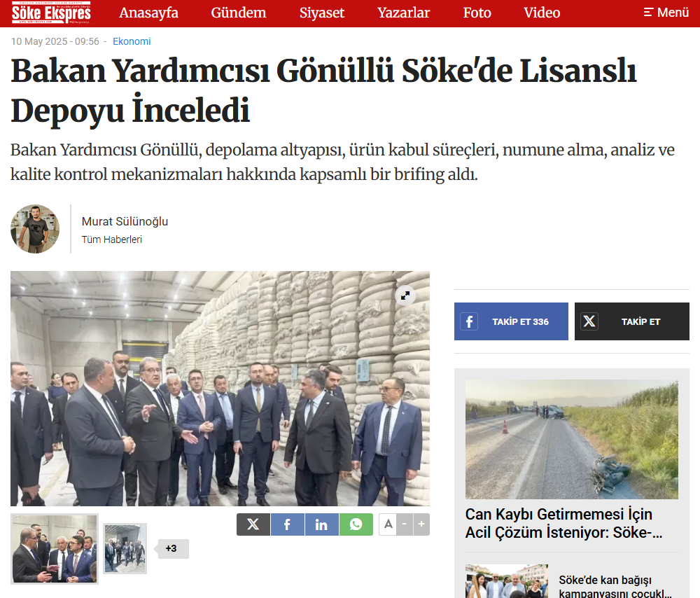This screenshot has height=598, width=700.
Task: Share article on Facebook
Action: point(288,524)
